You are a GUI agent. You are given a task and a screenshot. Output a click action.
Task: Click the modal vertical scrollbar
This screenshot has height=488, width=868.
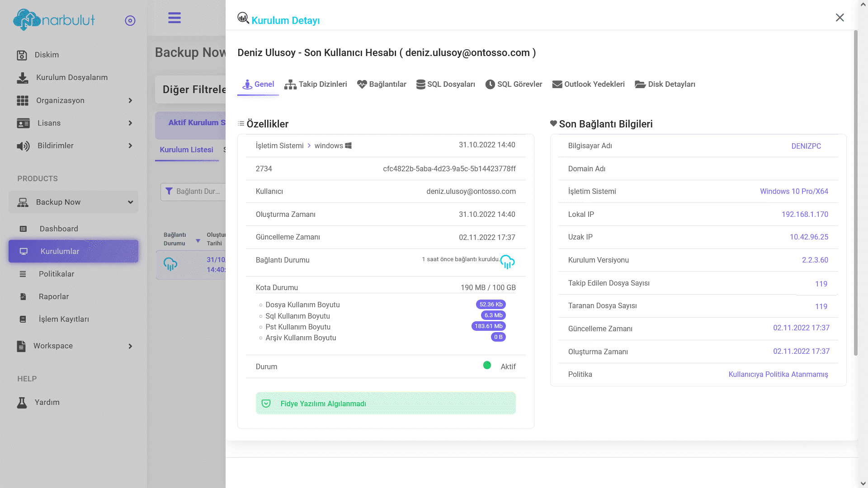[x=855, y=193]
